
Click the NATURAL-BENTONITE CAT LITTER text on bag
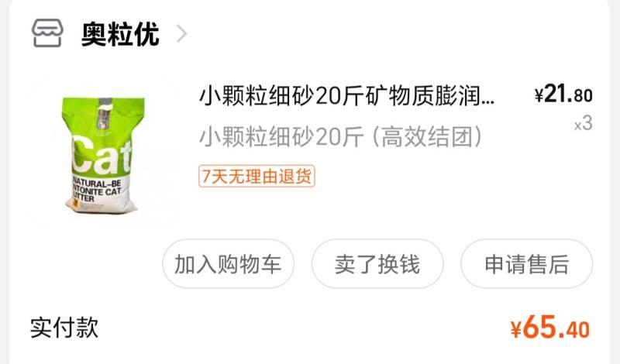tap(98, 190)
